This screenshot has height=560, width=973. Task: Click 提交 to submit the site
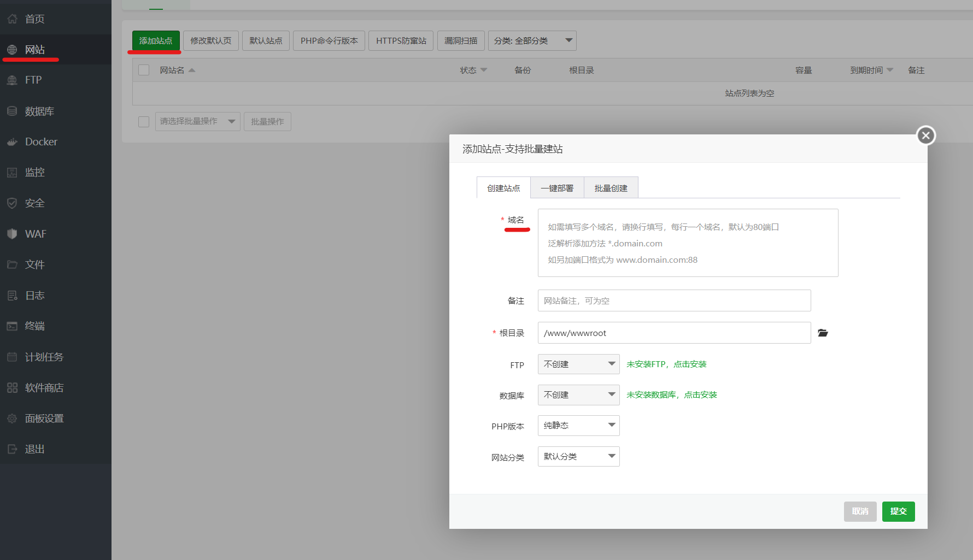(x=898, y=511)
